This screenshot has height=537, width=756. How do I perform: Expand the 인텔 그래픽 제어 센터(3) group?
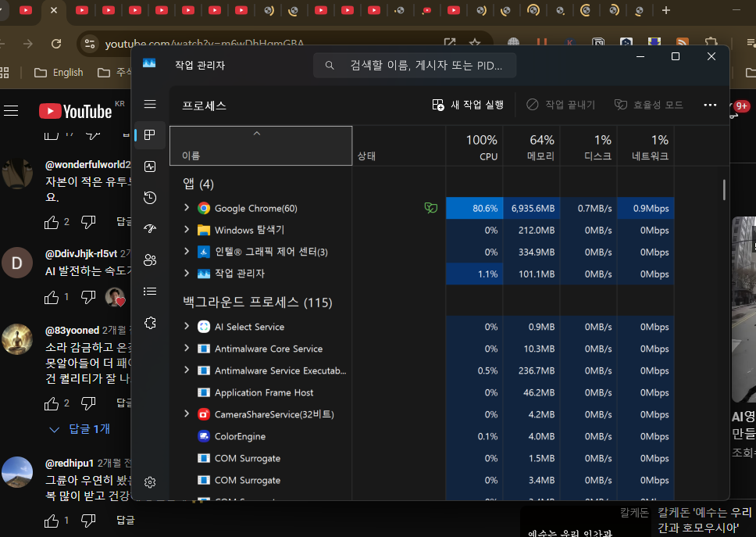[x=187, y=252]
